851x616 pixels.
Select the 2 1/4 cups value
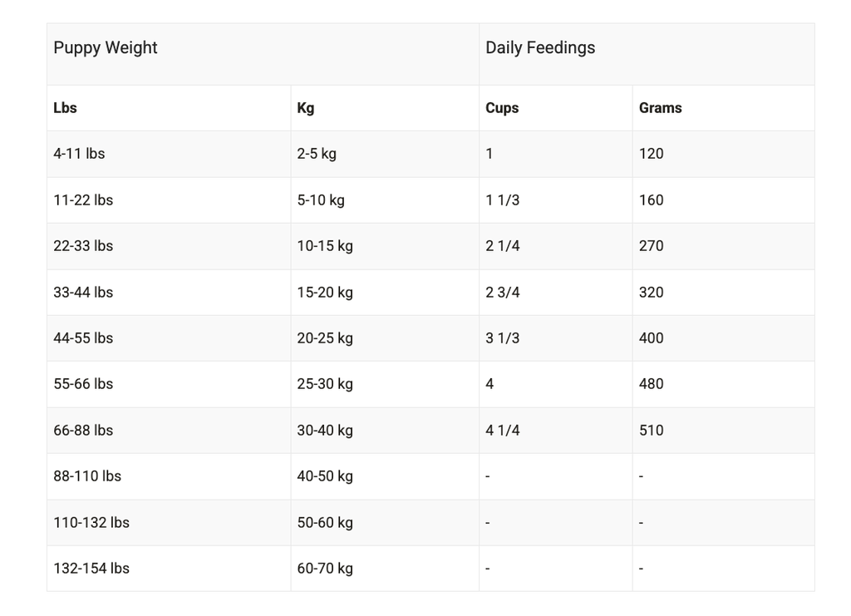(503, 246)
